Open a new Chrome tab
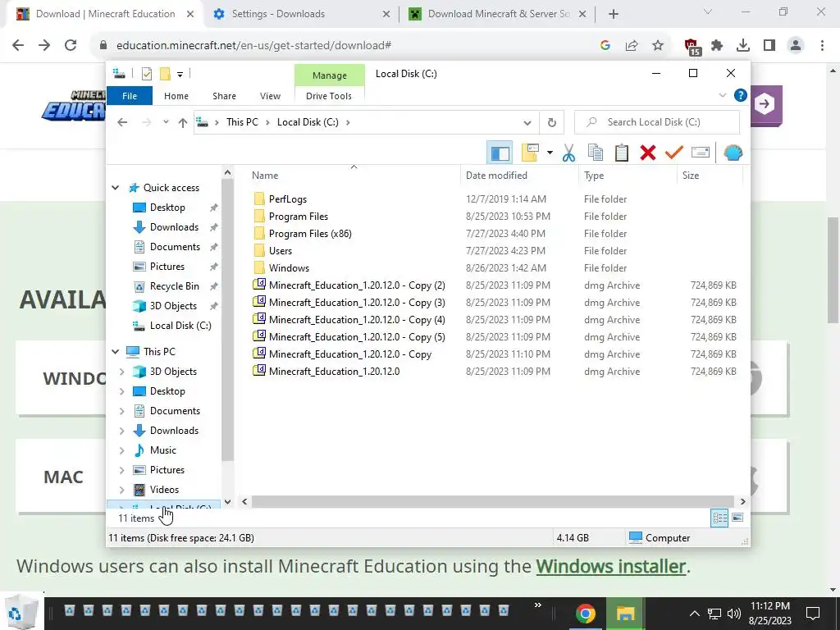This screenshot has height=630, width=840. coord(614,14)
